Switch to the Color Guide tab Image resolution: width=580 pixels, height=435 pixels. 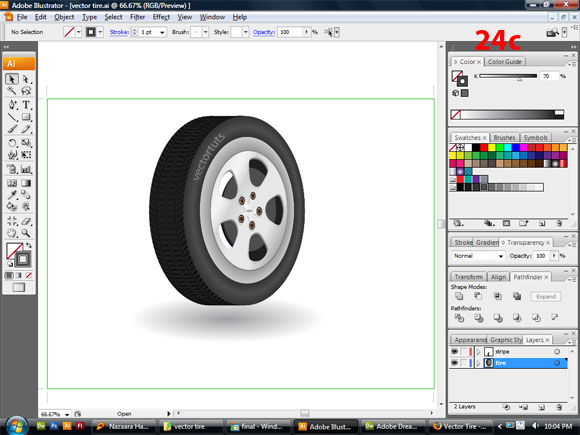pyautogui.click(x=505, y=62)
